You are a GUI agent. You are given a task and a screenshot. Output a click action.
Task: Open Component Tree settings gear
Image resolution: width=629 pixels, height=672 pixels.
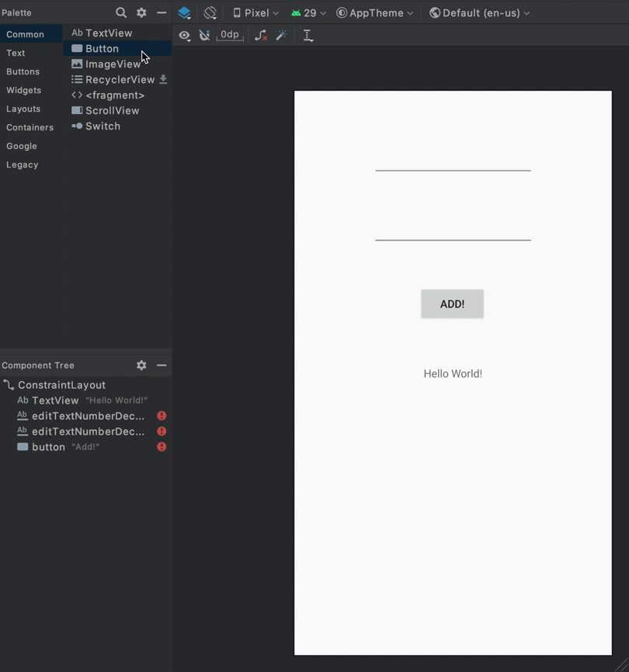point(141,365)
